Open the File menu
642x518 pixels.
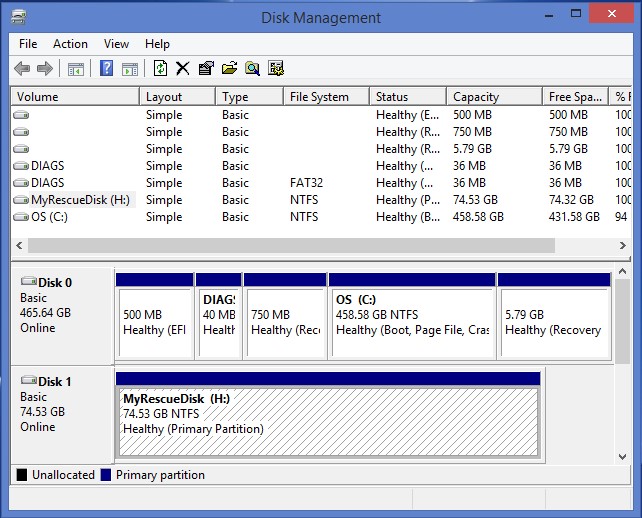tap(28, 44)
